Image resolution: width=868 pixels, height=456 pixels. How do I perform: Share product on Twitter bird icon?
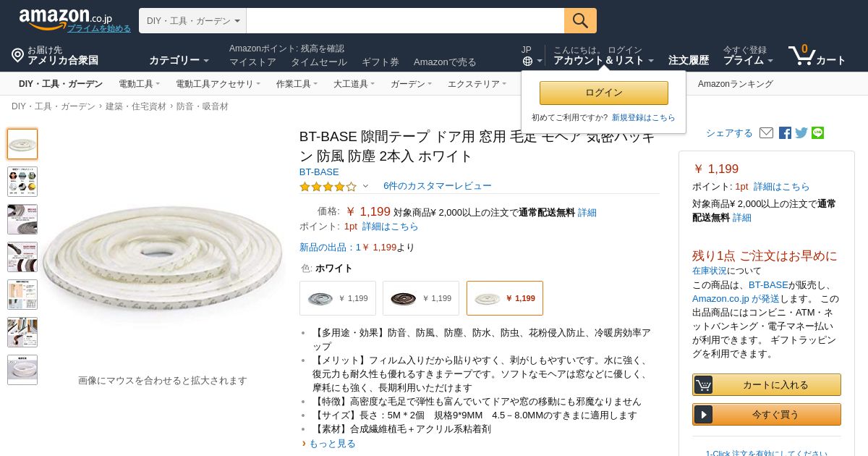click(801, 133)
